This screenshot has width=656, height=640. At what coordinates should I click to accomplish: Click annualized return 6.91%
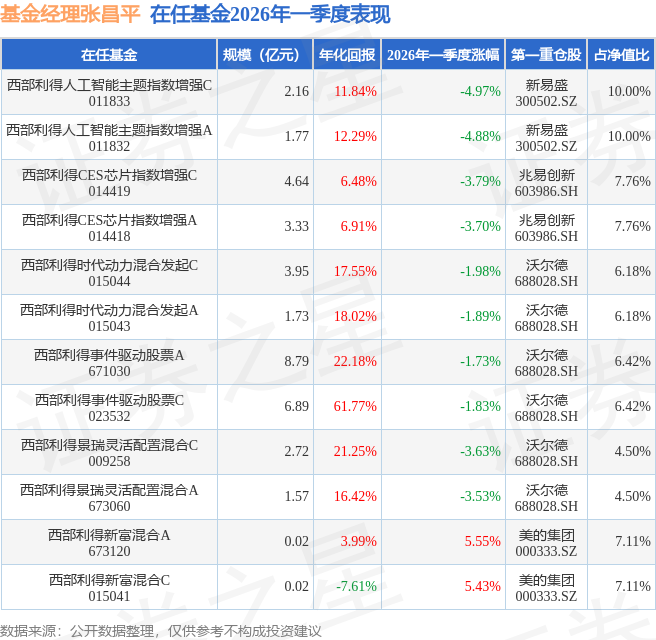coord(359,226)
